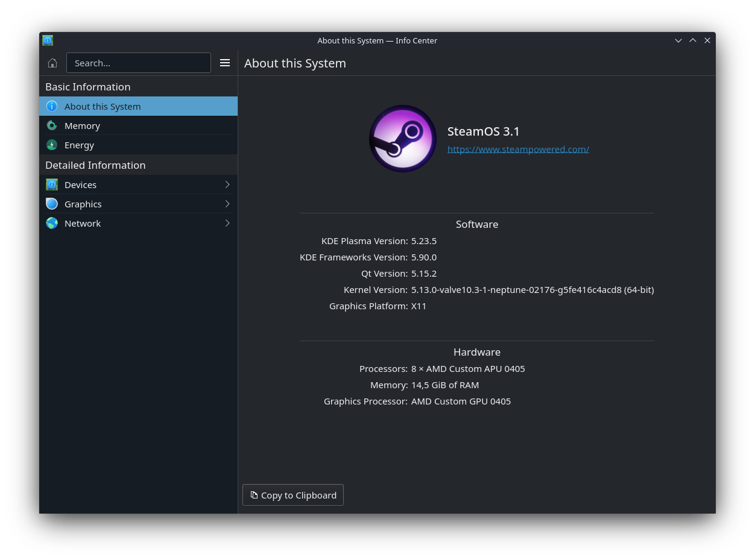Click the Energy icon in sidebar
The image size is (755, 560).
(x=52, y=145)
